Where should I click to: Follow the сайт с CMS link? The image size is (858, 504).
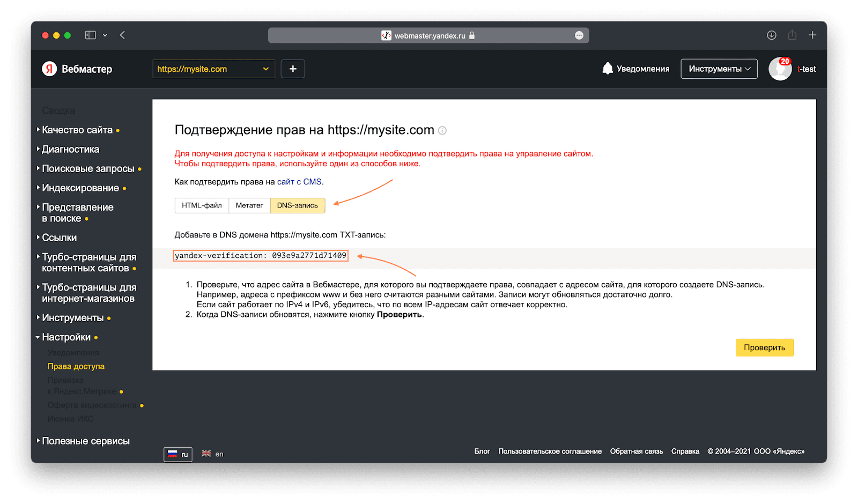point(299,182)
